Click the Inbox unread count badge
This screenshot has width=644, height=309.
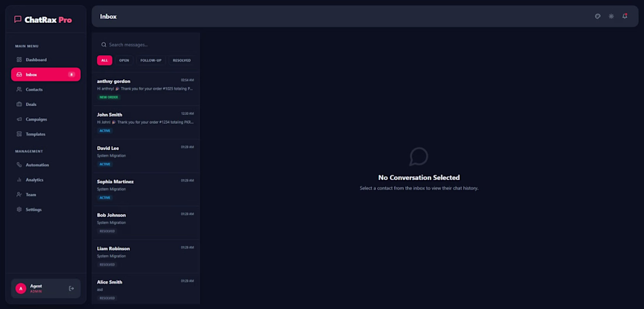pyautogui.click(x=71, y=74)
